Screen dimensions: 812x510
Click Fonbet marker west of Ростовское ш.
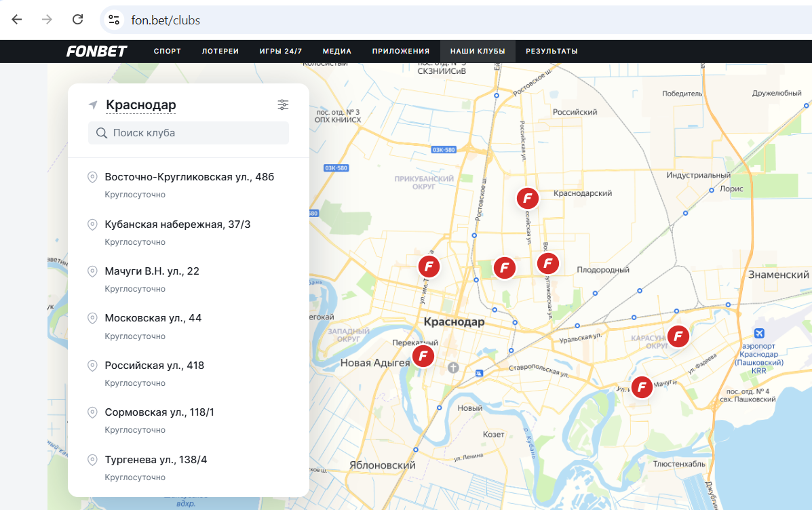[429, 267]
